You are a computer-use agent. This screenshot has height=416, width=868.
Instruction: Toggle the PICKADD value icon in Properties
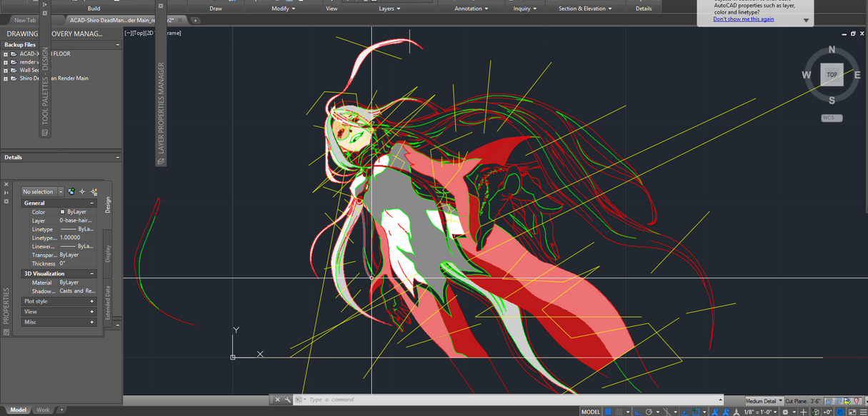pyautogui.click(x=71, y=192)
